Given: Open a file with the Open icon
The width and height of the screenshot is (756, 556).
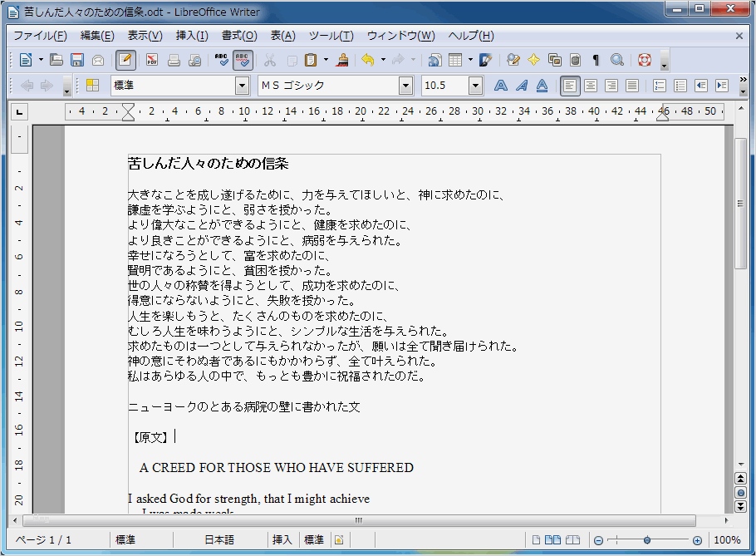Looking at the screenshot, I should pyautogui.click(x=56, y=61).
